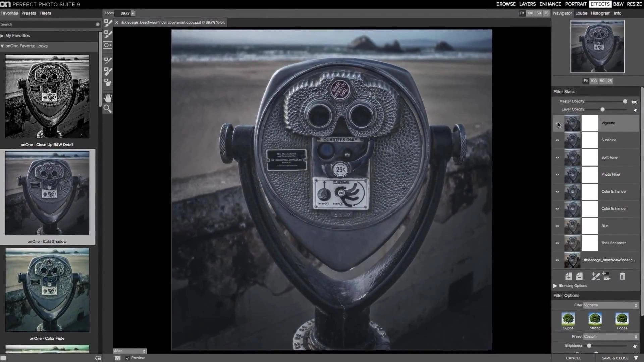The height and width of the screenshot is (362, 644).
Task: Switch to the RESIZE module
Action: pos(634,4)
